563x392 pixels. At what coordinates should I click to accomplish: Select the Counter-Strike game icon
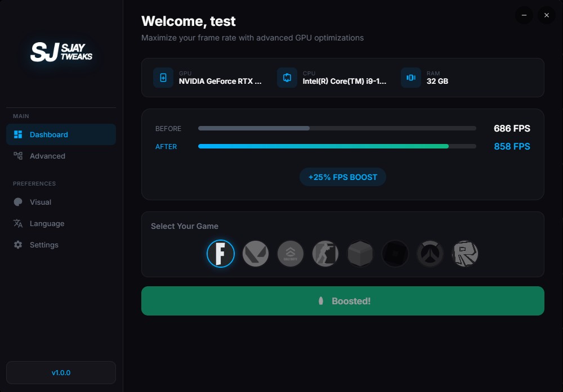325,254
